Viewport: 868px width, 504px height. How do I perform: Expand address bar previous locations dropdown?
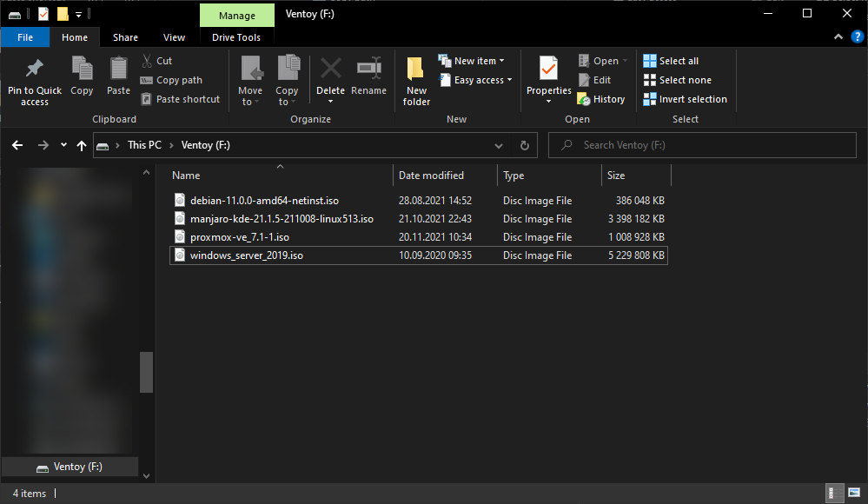[x=498, y=145]
